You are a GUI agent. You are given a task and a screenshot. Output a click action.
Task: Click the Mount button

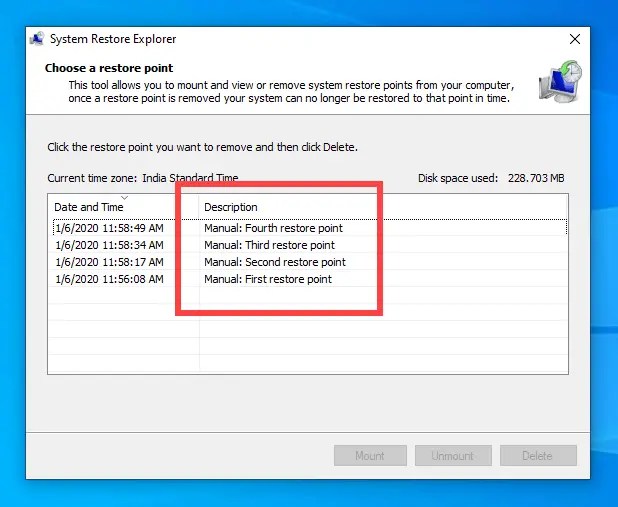[x=370, y=456]
